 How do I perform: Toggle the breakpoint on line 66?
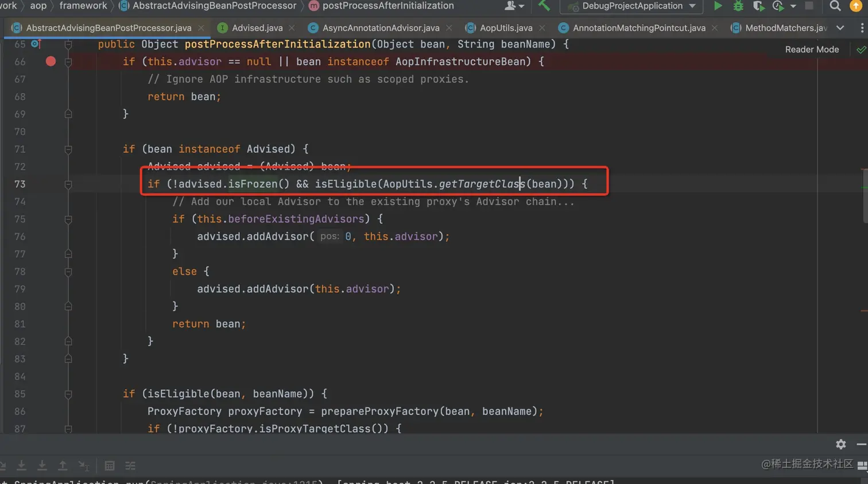(51, 61)
